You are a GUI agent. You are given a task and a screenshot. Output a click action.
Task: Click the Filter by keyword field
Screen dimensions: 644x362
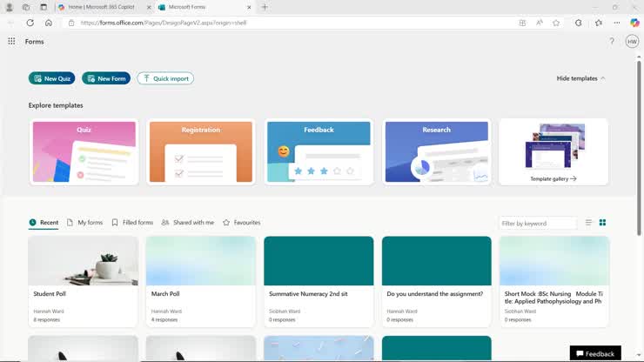point(538,223)
